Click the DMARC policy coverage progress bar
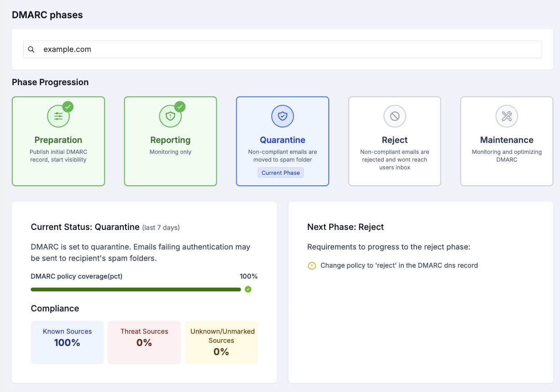560x392 pixels. click(135, 289)
